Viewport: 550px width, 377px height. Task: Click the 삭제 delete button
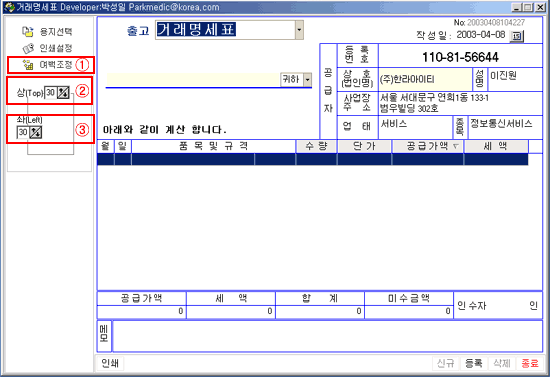click(502, 363)
